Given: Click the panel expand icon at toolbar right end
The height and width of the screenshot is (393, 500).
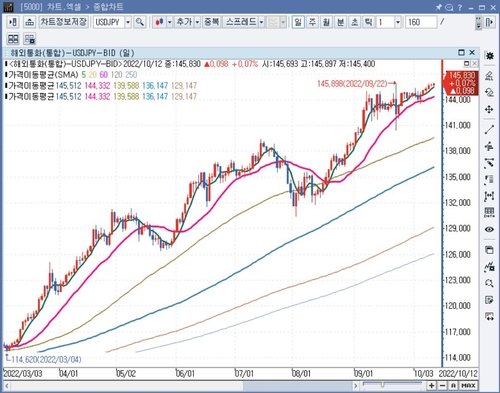Looking at the screenshot, I should pyautogui.click(x=489, y=22).
